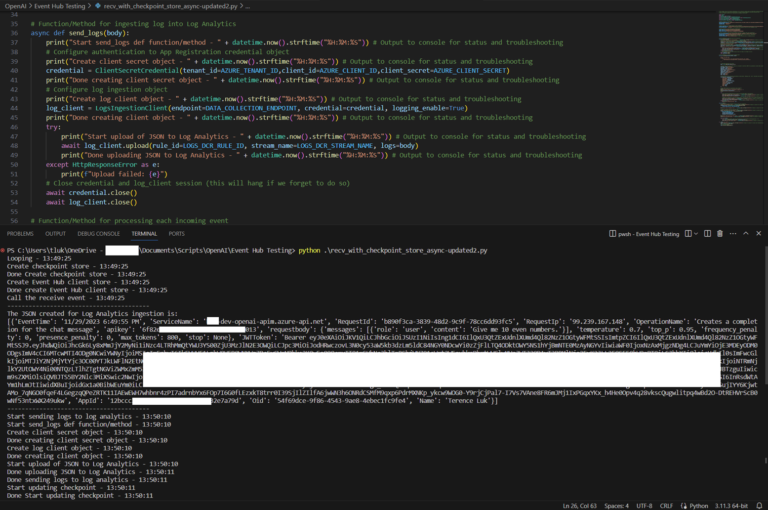The width and height of the screenshot is (768, 510).
Task: Open the PORTS tab
Action: click(177, 234)
